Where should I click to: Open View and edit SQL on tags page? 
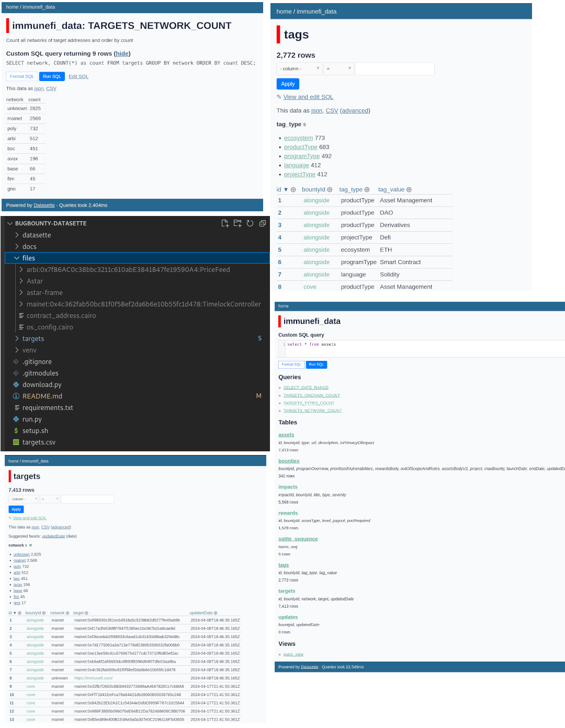click(308, 97)
